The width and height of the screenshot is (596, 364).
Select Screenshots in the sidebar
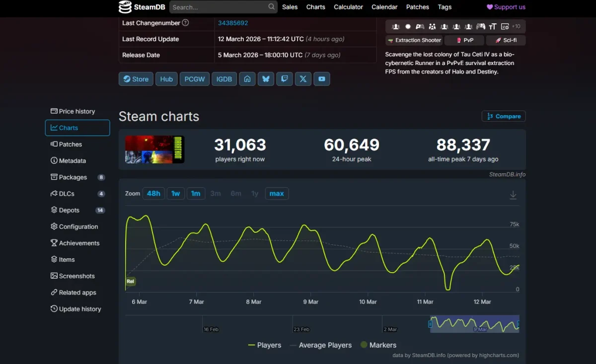pos(76,276)
